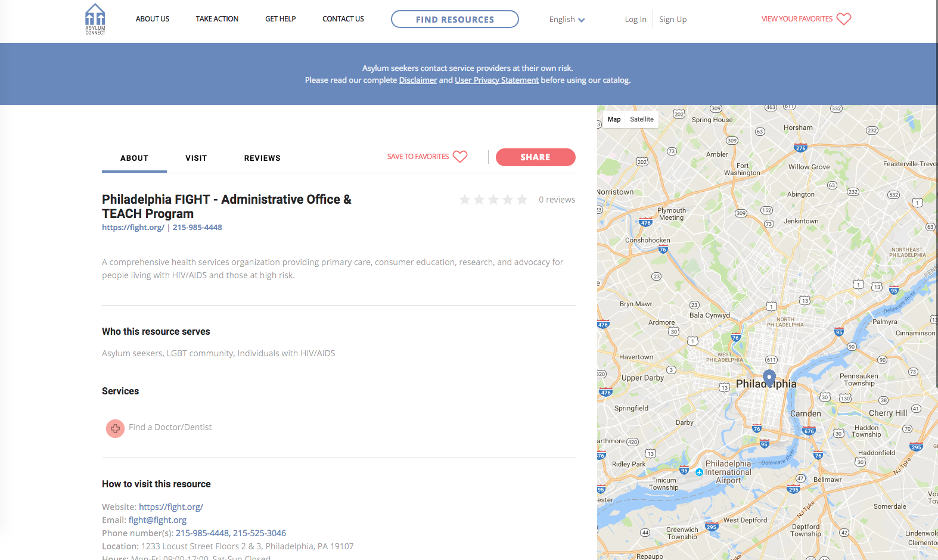This screenshot has width=938, height=560.
Task: Click the Haddonfield label on the map
Action: coord(877,453)
